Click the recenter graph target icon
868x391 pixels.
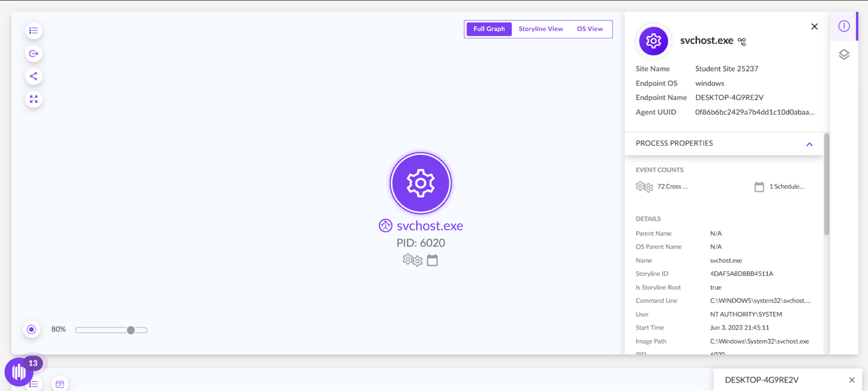pos(31,329)
